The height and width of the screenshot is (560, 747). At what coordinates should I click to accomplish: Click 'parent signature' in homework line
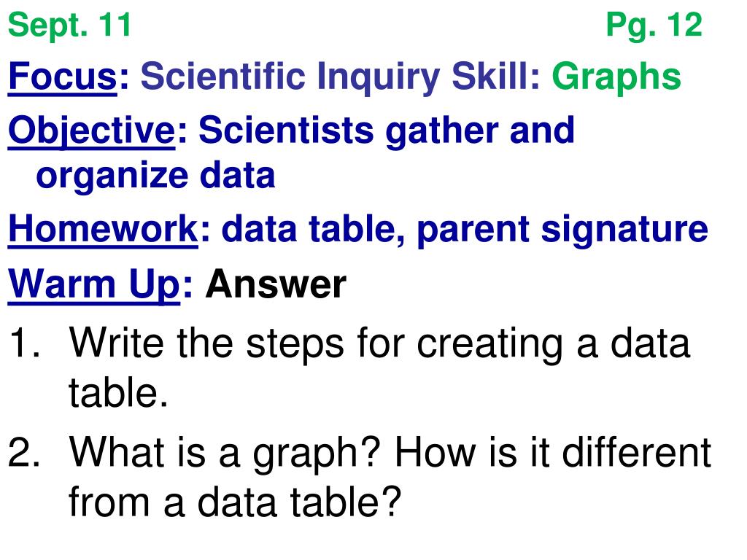562,231
